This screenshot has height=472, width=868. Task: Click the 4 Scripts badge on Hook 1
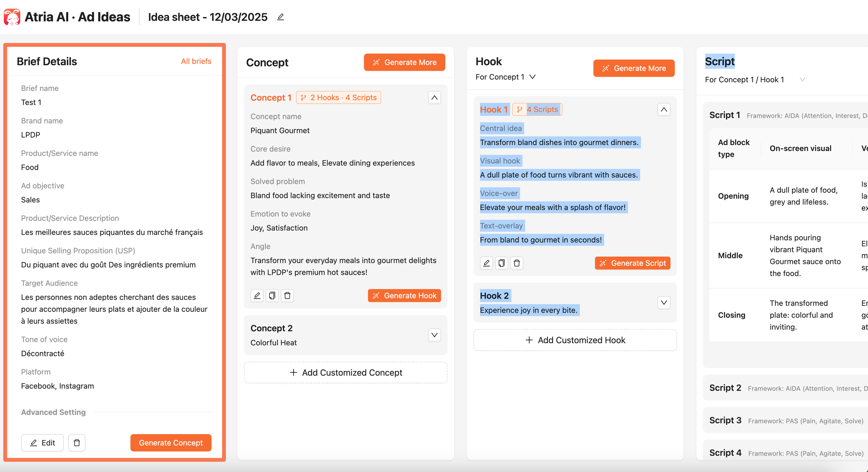coord(537,109)
